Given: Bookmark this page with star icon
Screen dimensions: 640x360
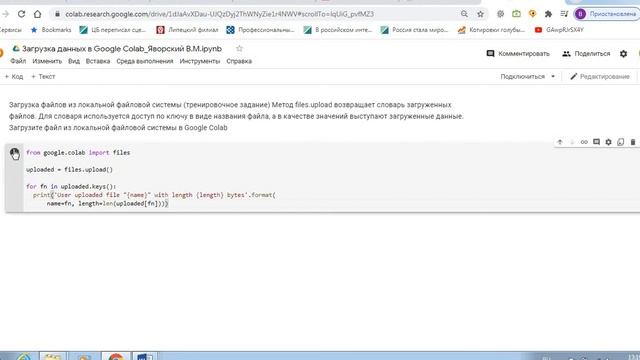Looking at the screenshot, I should point(480,14).
